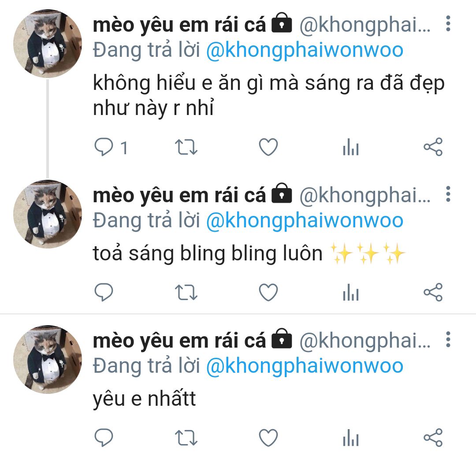Viewport: 476px width, 456px height.
Task: Open @khongphaiwonwoo mention link in first tweet
Action: (305, 50)
